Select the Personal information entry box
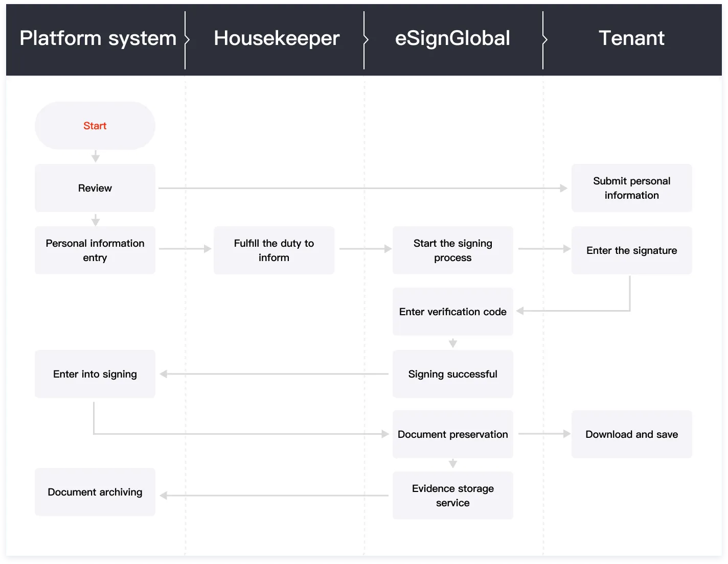The height and width of the screenshot is (564, 728). (95, 250)
